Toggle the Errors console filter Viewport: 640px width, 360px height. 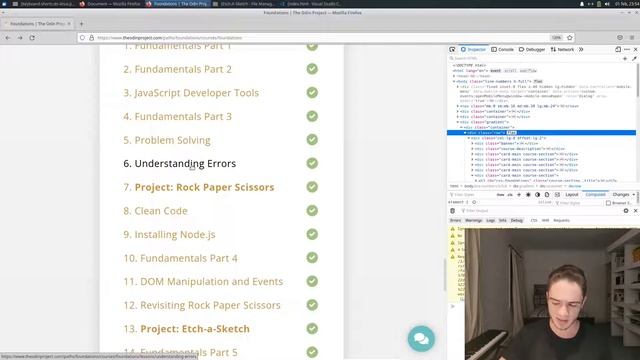pyautogui.click(x=455, y=220)
